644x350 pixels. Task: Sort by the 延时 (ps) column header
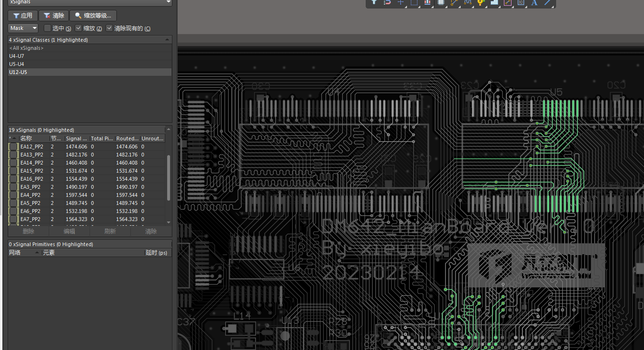[x=158, y=253]
